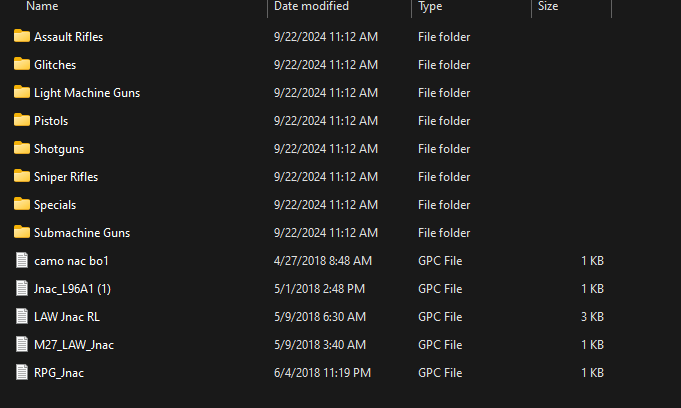Click the Assault Rifles folder icon
This screenshot has width=681, height=408.
pyautogui.click(x=22, y=37)
